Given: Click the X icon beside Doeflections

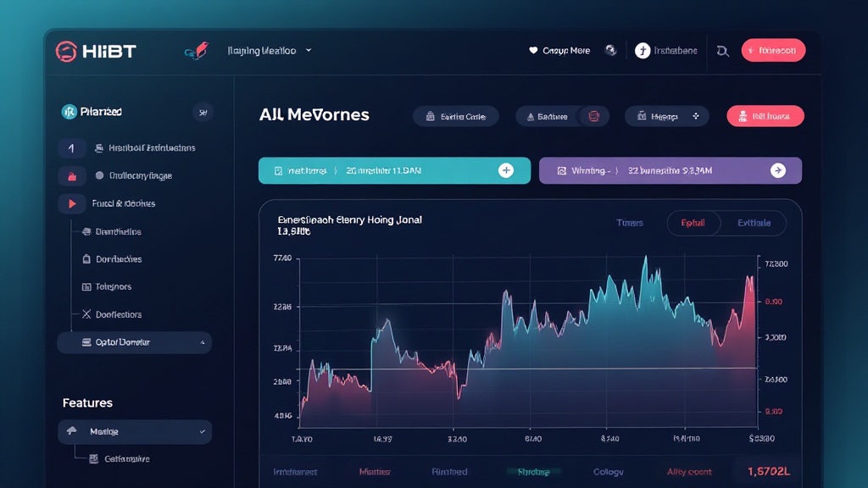Looking at the screenshot, I should tap(86, 314).
